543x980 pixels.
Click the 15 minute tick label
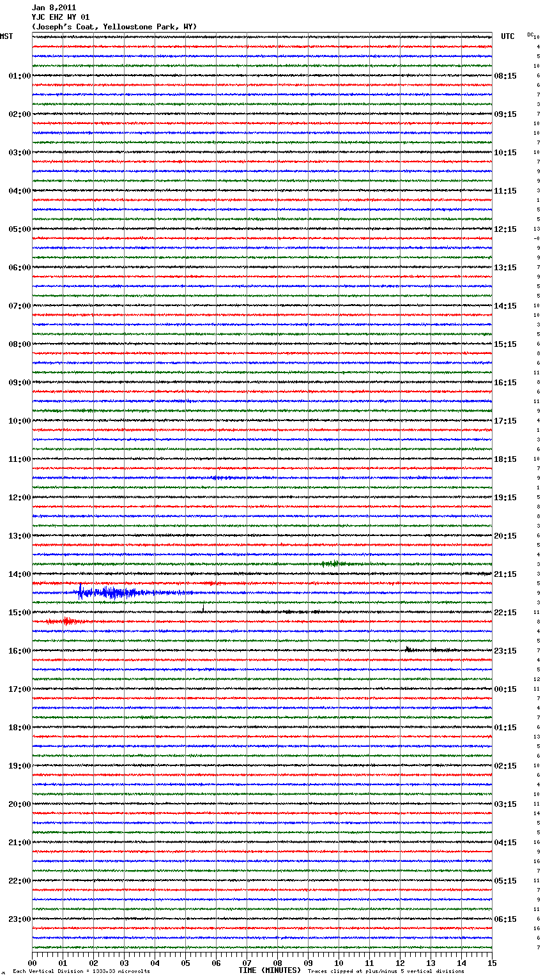(x=491, y=963)
